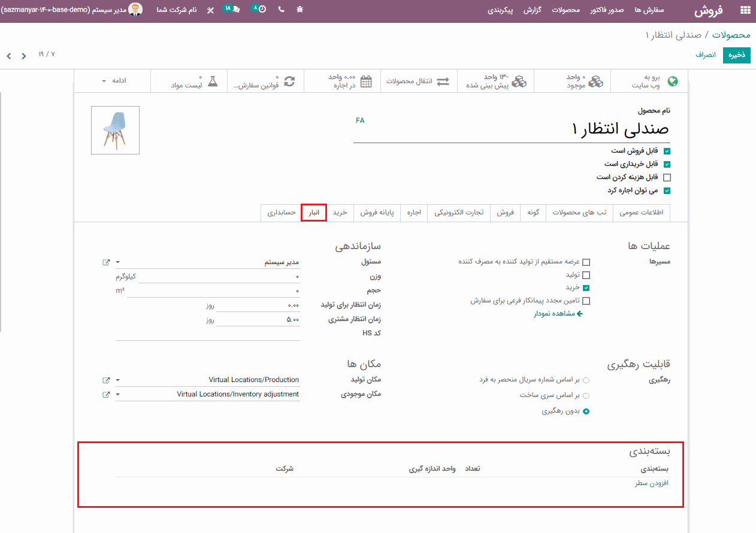Click the blue chair product image
756x533 pixels.
pyautogui.click(x=115, y=130)
